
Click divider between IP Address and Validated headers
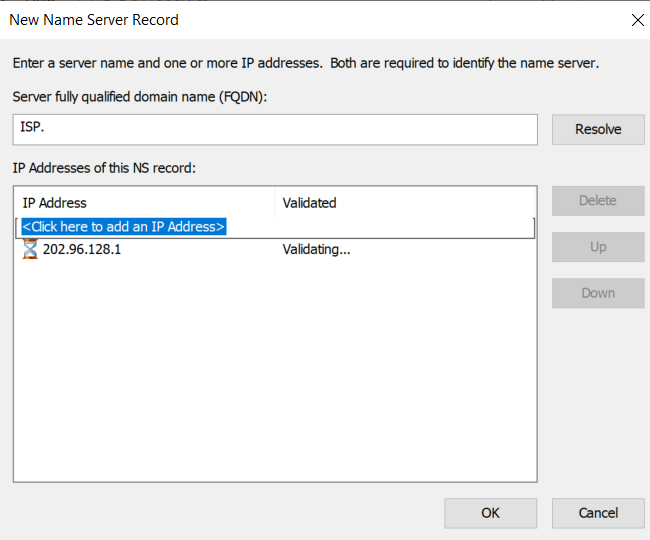click(274, 203)
